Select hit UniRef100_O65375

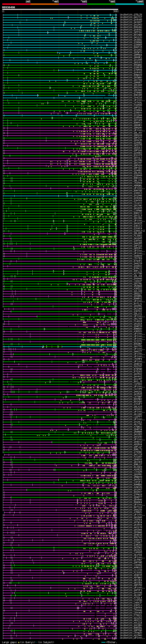tap(131, 145)
